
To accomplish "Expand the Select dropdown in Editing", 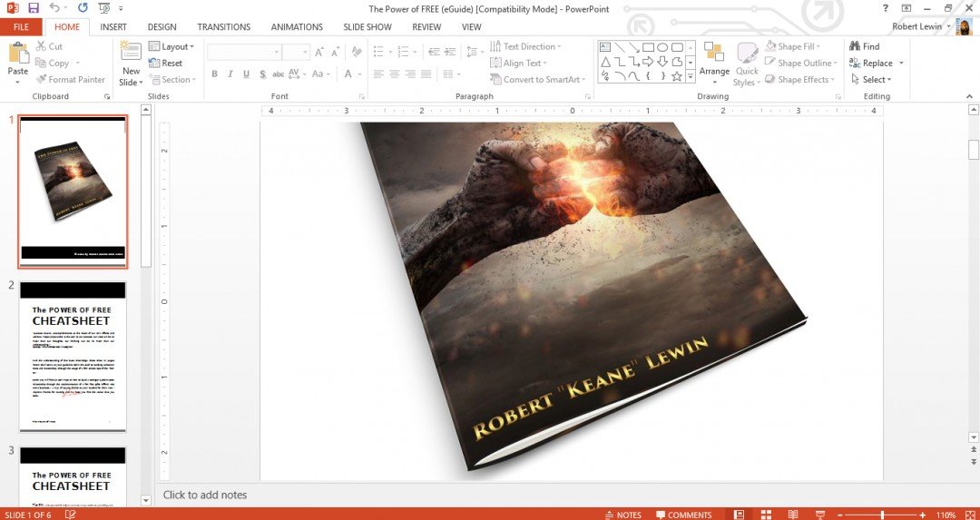I will pyautogui.click(x=871, y=79).
